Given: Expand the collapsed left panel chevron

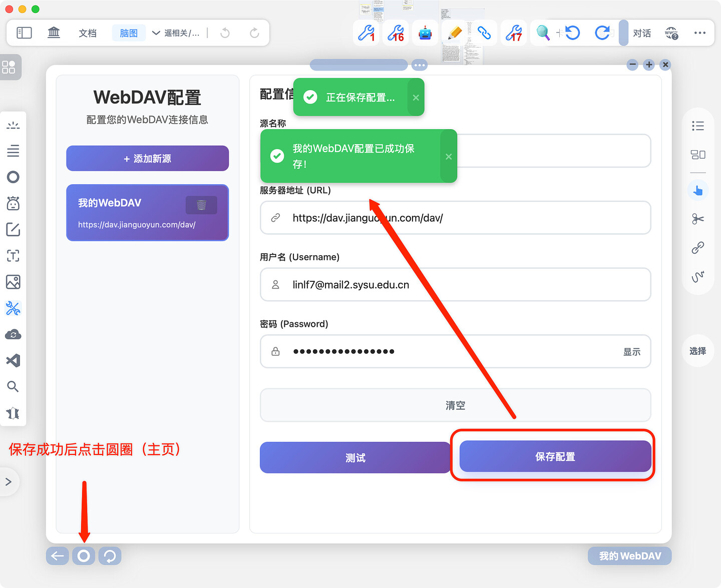Looking at the screenshot, I should (x=9, y=482).
